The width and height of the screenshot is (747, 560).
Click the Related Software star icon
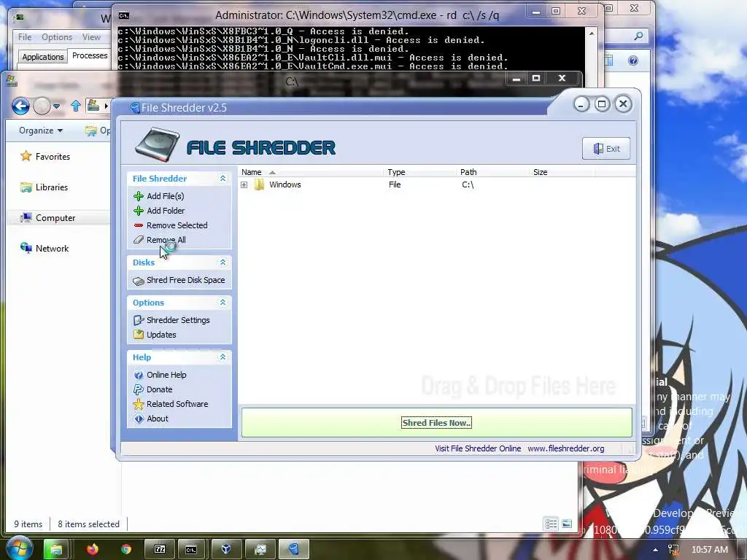tap(139, 404)
